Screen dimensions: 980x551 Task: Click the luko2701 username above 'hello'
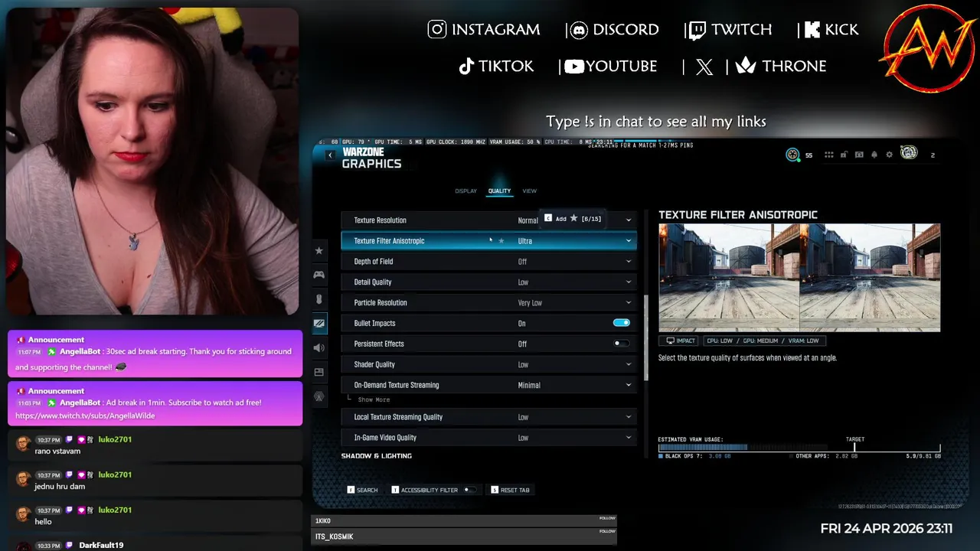115,510
